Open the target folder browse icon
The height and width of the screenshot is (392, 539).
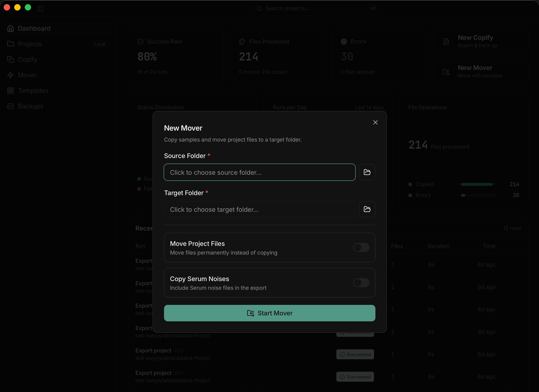click(367, 209)
